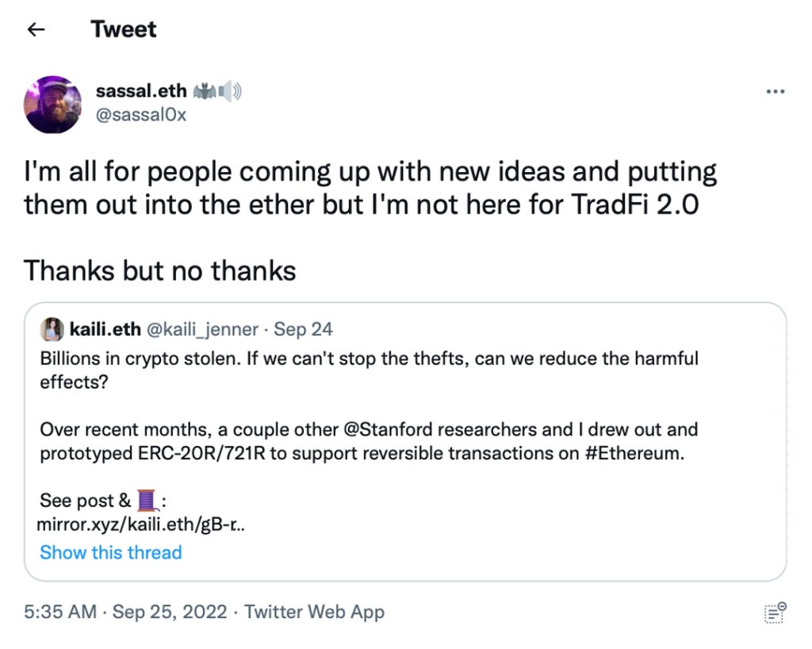Click the speaker emoji beside sassal.eth

point(229,91)
